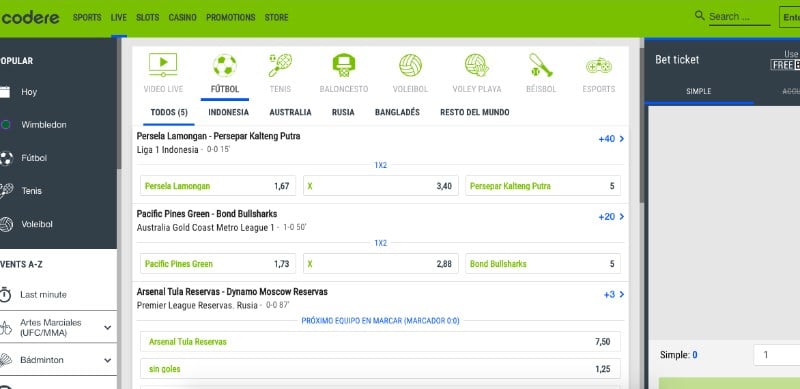This screenshot has width=800, height=389.
Task: Open the Hoy sidebar link
Action: coord(29,92)
